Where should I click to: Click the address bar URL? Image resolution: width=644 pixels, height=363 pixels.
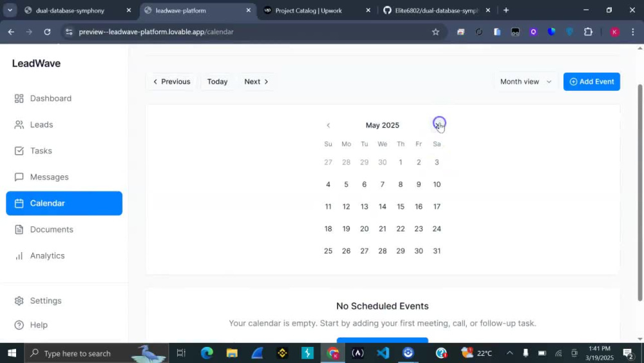tap(156, 32)
